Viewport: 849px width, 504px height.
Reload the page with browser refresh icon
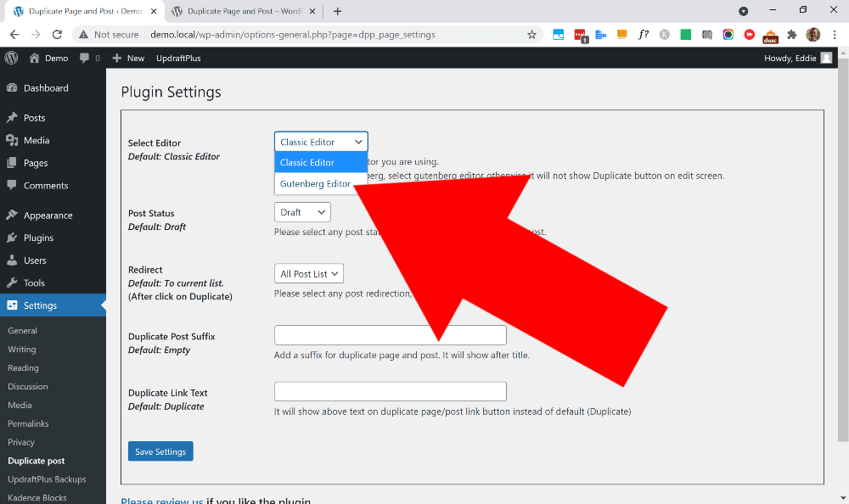click(57, 35)
